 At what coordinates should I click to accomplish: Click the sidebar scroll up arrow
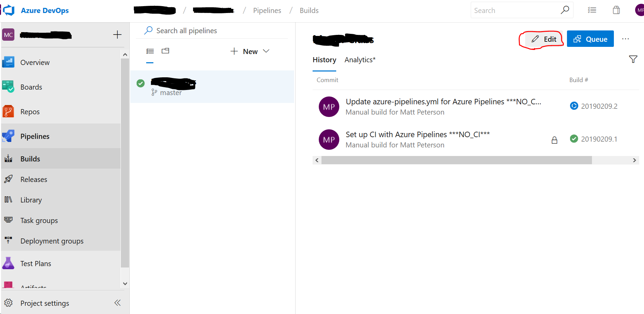tap(125, 54)
